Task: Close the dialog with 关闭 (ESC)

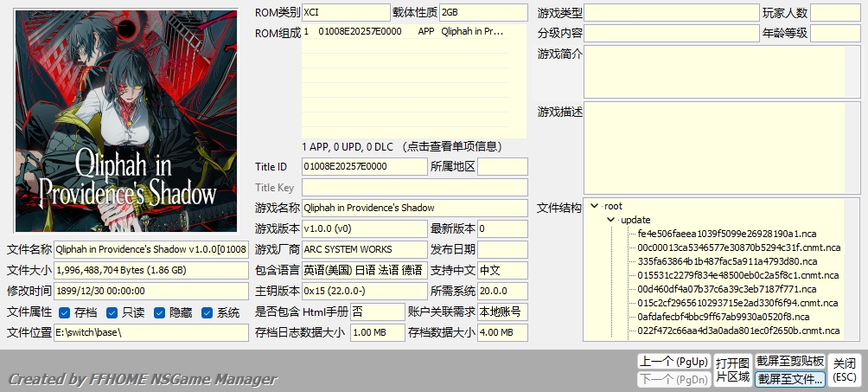Action: 845,370
